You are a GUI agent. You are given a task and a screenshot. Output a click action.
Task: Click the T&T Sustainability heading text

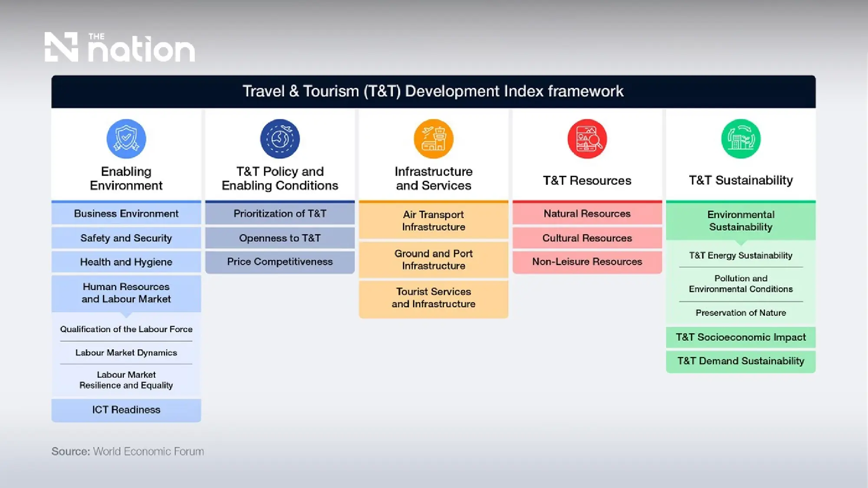tap(741, 180)
